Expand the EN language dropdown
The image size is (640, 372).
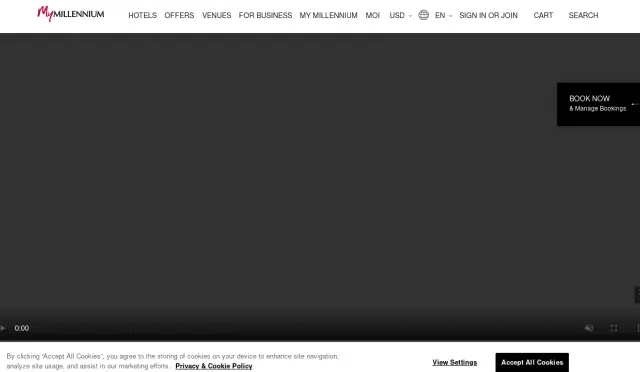pos(444,16)
